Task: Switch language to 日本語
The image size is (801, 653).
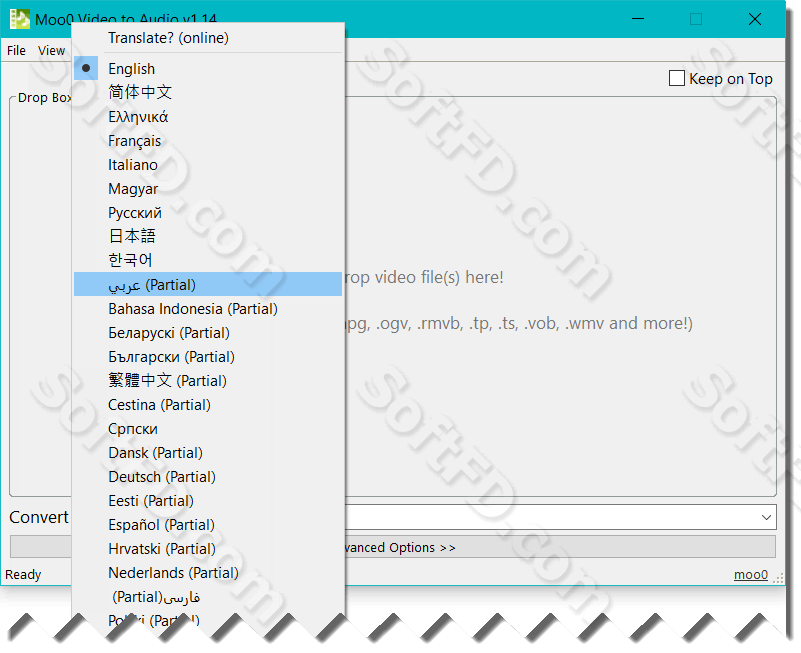Action: pos(208,236)
